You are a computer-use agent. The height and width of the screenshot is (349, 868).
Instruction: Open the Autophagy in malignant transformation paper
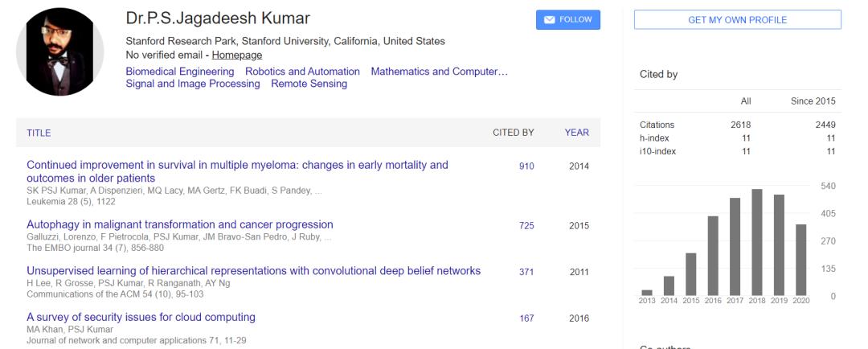[180, 224]
